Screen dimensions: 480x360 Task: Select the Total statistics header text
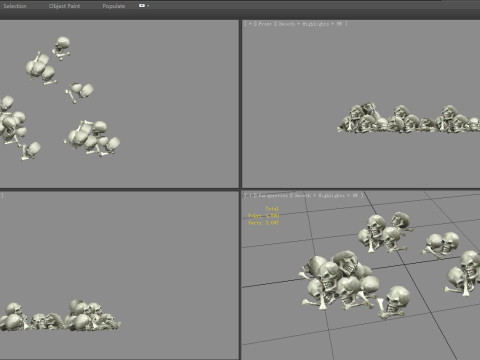point(272,209)
